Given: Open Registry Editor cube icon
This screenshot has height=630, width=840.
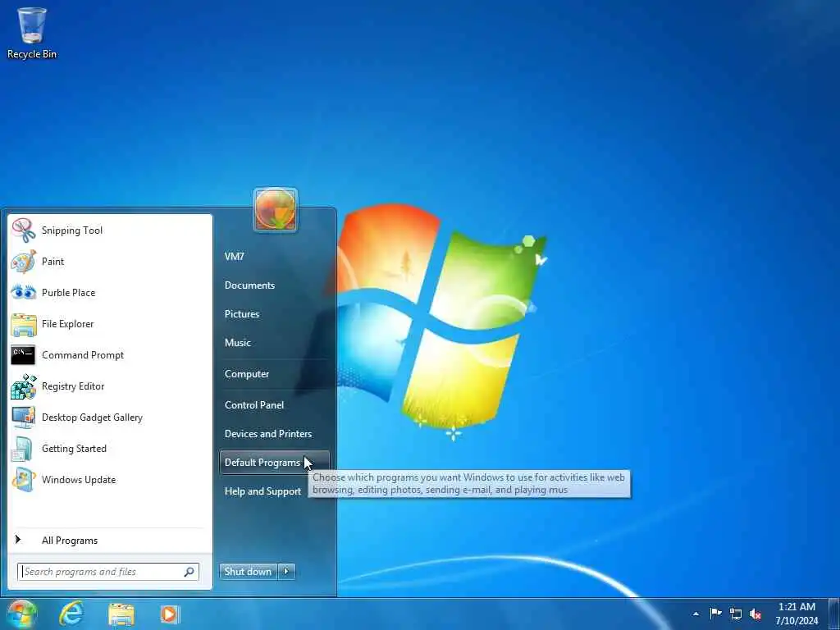Looking at the screenshot, I should (x=24, y=386).
